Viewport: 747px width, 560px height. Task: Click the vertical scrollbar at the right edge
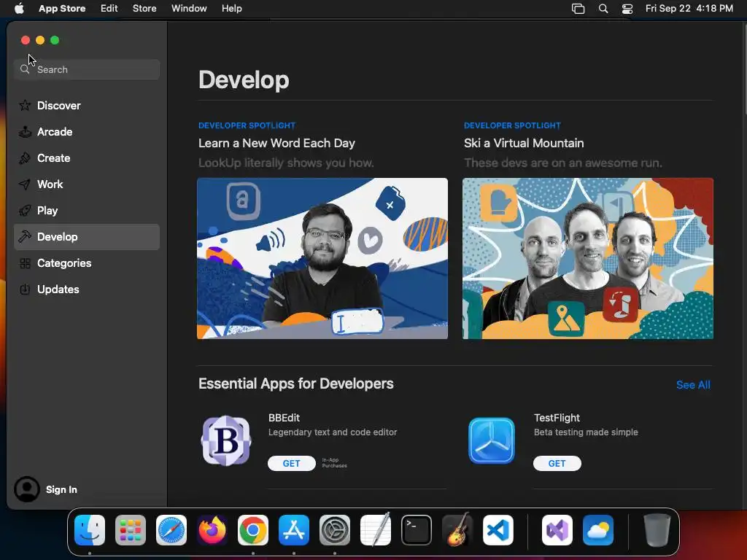744,69
